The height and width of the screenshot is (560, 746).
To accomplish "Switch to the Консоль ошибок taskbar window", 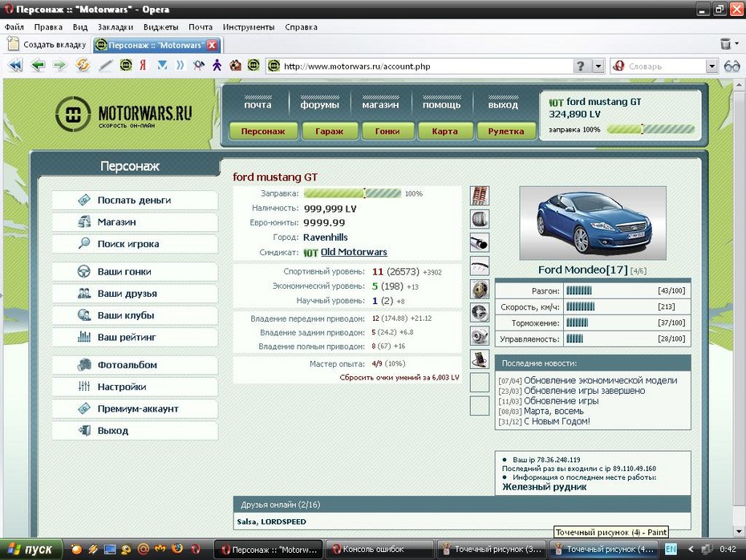I will pyautogui.click(x=379, y=549).
